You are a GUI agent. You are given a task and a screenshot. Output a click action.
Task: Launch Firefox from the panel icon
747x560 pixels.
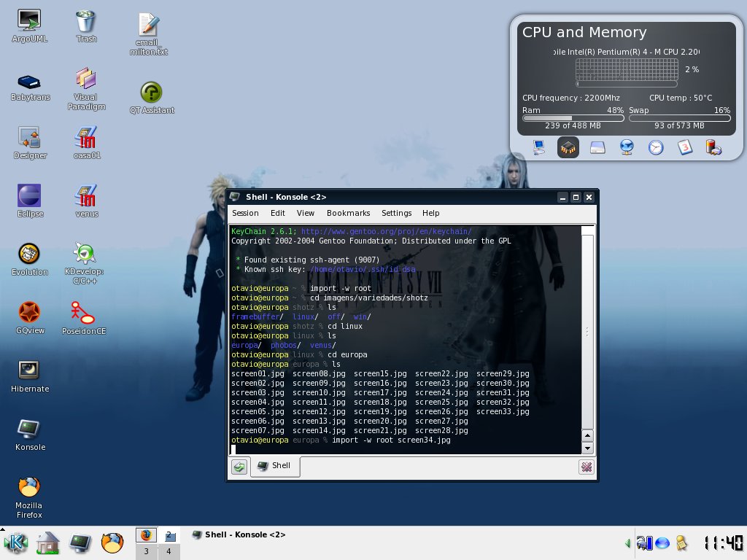(x=112, y=542)
